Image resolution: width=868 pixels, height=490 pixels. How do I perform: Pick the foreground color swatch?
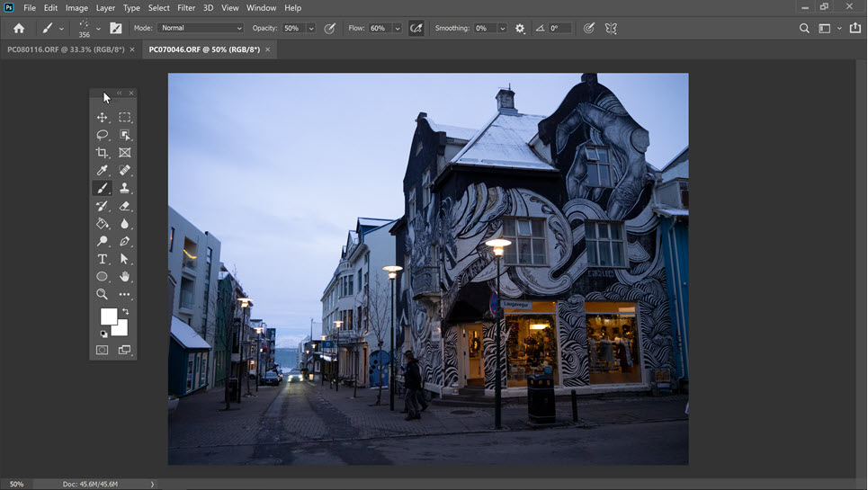(108, 316)
